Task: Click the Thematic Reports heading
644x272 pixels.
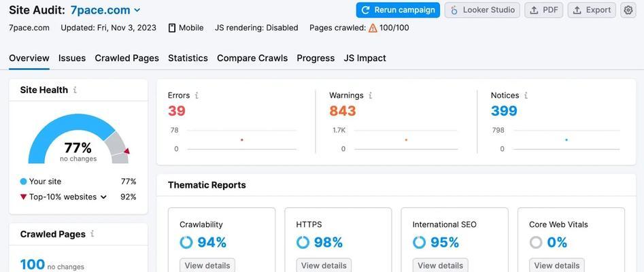Action: (x=207, y=185)
